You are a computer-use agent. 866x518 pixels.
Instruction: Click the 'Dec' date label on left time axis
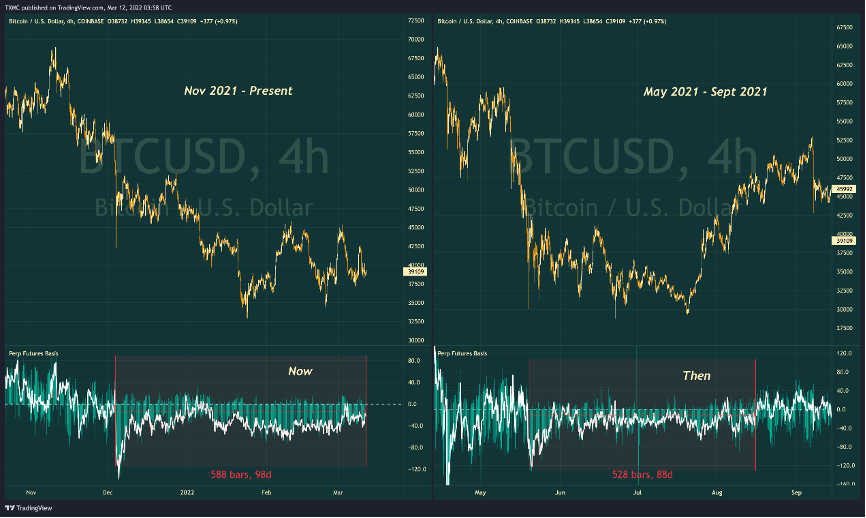point(108,493)
